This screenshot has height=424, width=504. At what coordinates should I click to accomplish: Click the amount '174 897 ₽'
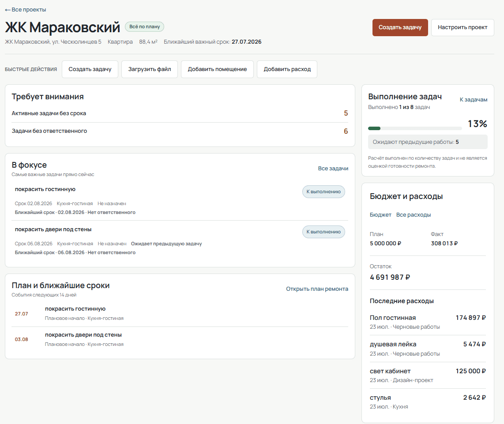coord(470,318)
